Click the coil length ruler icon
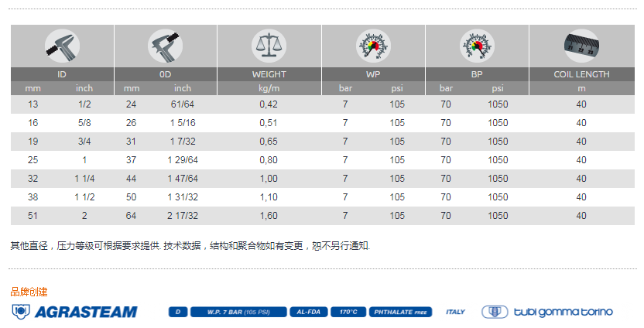Screen dimensions: 644x328 coord(581,46)
